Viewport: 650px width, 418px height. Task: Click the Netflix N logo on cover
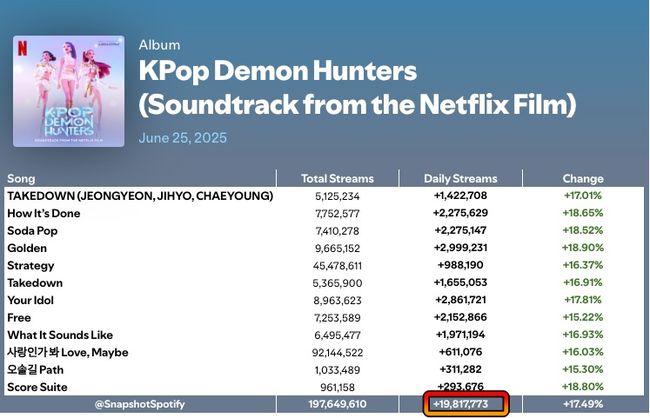tap(22, 48)
